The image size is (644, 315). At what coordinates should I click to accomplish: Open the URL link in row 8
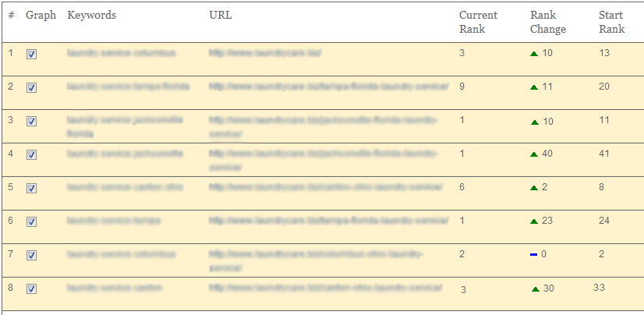[326, 288]
